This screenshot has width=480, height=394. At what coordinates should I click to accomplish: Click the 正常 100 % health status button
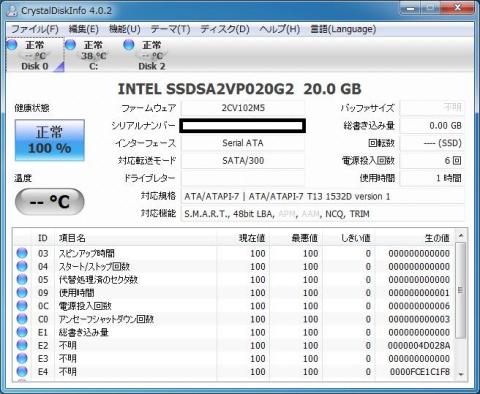50,140
